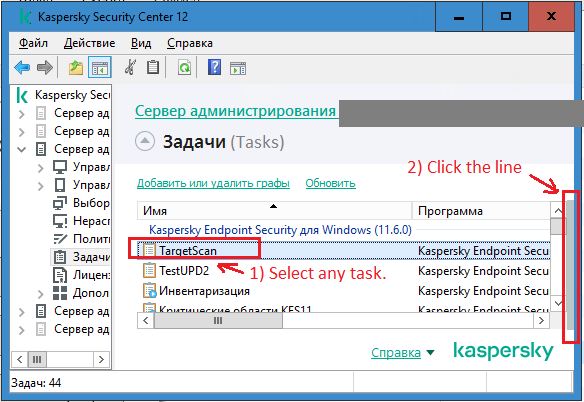Image resolution: width=584 pixels, height=402 pixels.
Task: Open the Файл menu
Action: coord(34,43)
